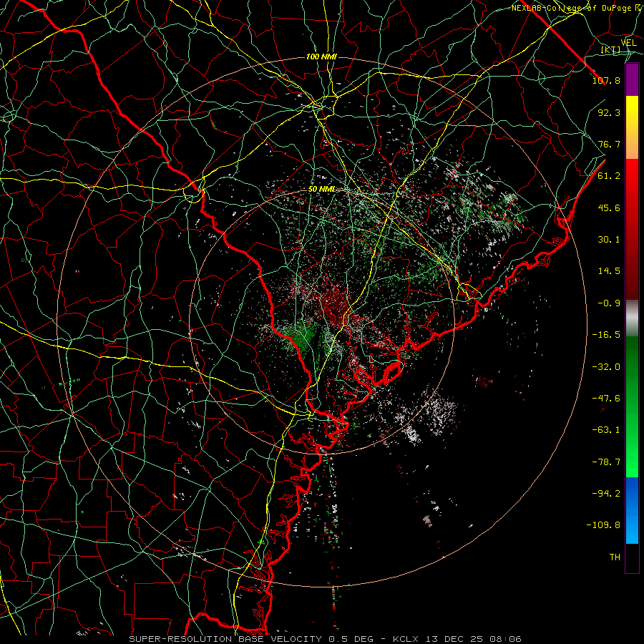Click the 92.3 legend value
Image resolution: width=644 pixels, height=644 pixels.
609,112
